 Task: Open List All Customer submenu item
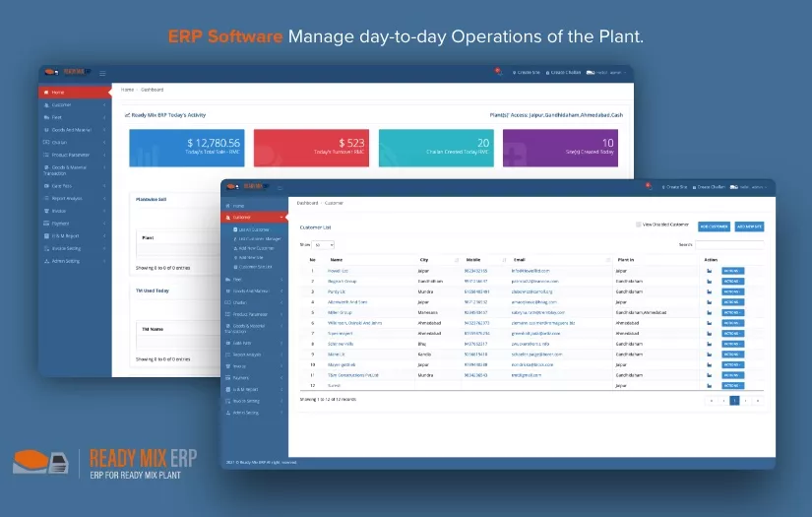(254, 229)
